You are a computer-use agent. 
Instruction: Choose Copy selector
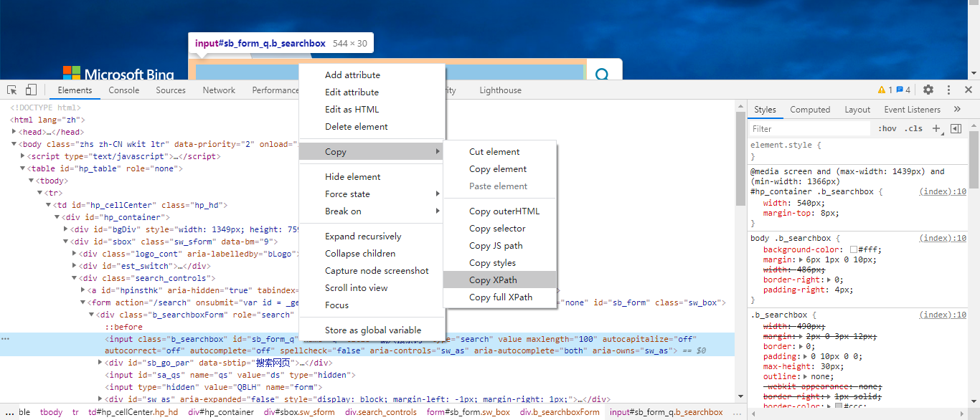500,228
